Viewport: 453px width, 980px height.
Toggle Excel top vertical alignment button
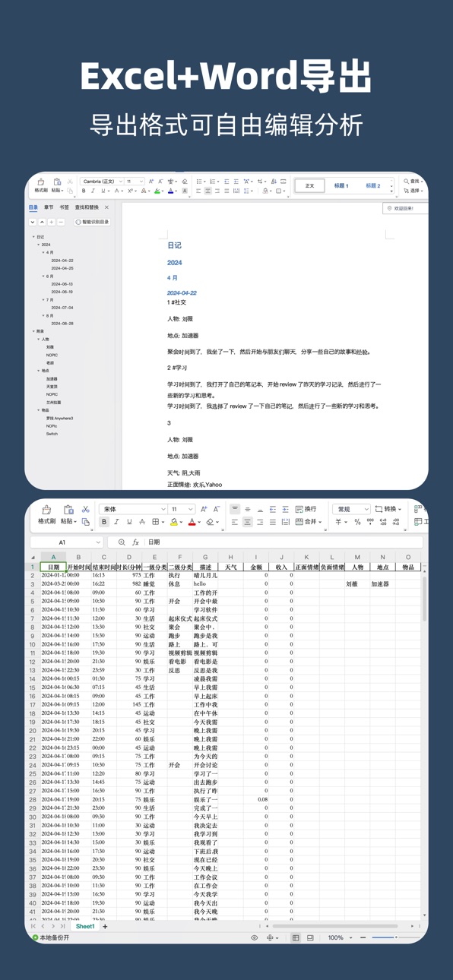click(x=235, y=509)
